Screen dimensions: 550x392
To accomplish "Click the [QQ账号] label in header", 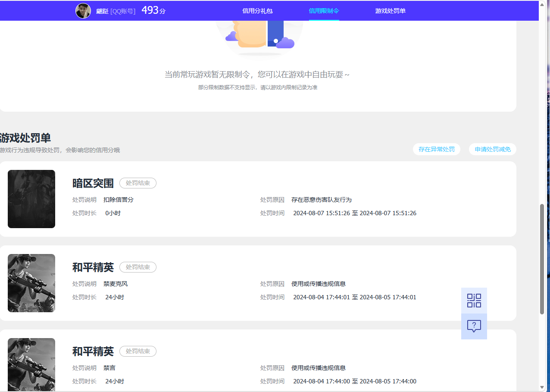I will 123,11.
